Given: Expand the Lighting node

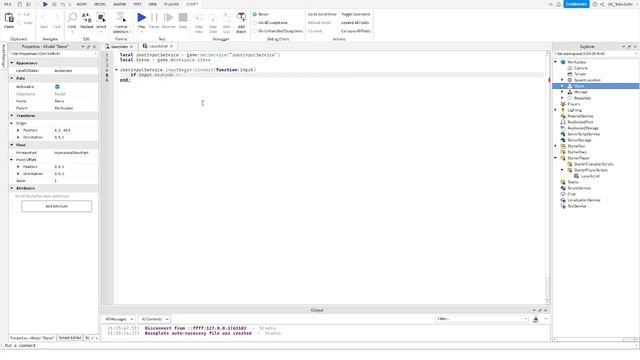Looking at the screenshot, I should coord(556,110).
